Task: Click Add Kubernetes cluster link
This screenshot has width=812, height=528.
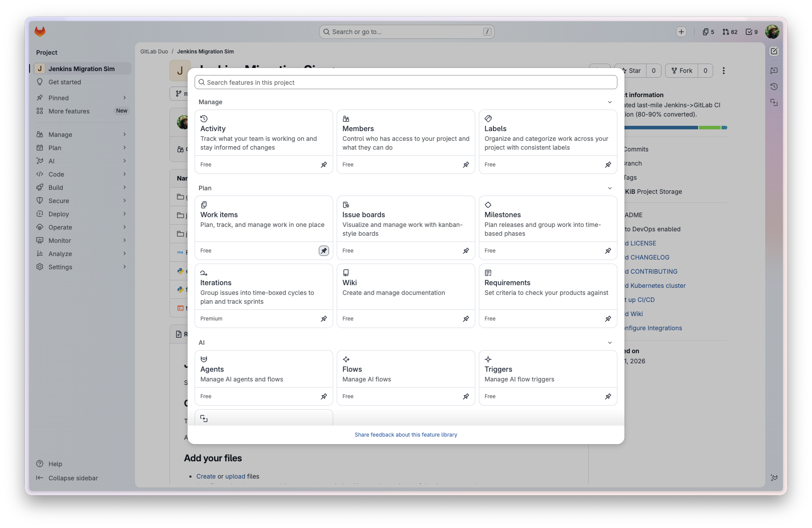Action: click(655, 286)
